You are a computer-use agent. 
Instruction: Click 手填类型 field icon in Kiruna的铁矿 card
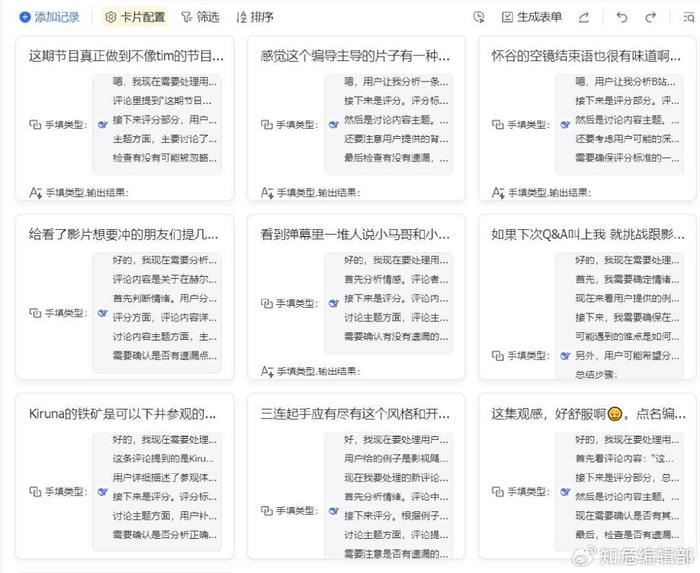35,492
